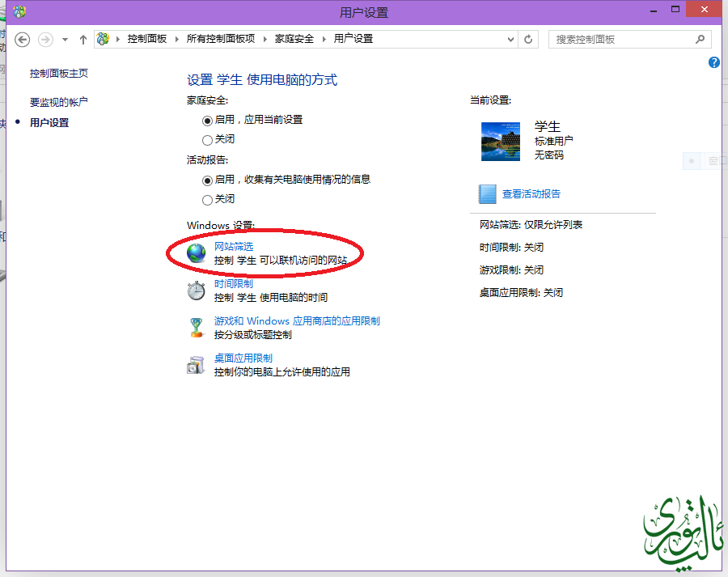
Task: Select 关闭 under 家庭安全
Action: 207,140
